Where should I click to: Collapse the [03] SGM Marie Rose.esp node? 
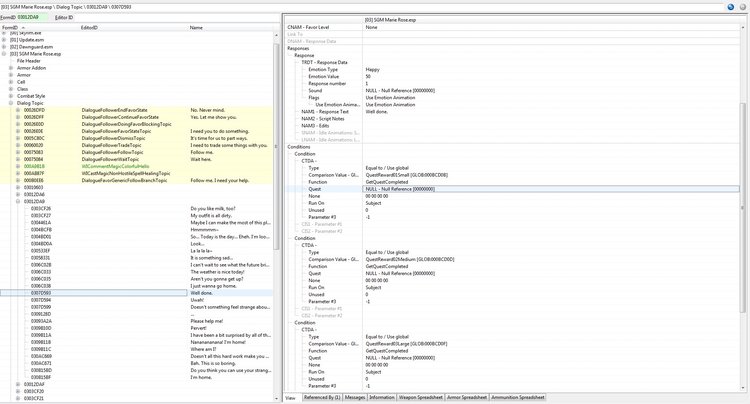pyautogui.click(x=4, y=54)
